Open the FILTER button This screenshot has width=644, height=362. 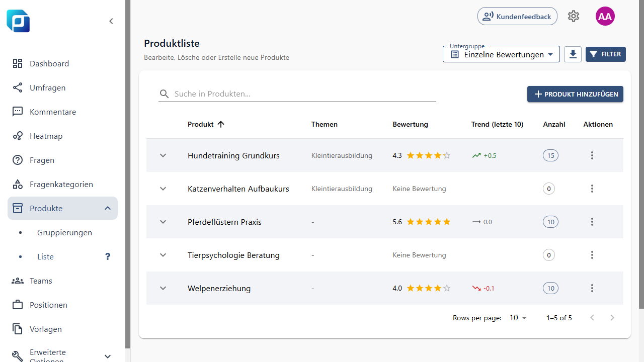click(606, 54)
